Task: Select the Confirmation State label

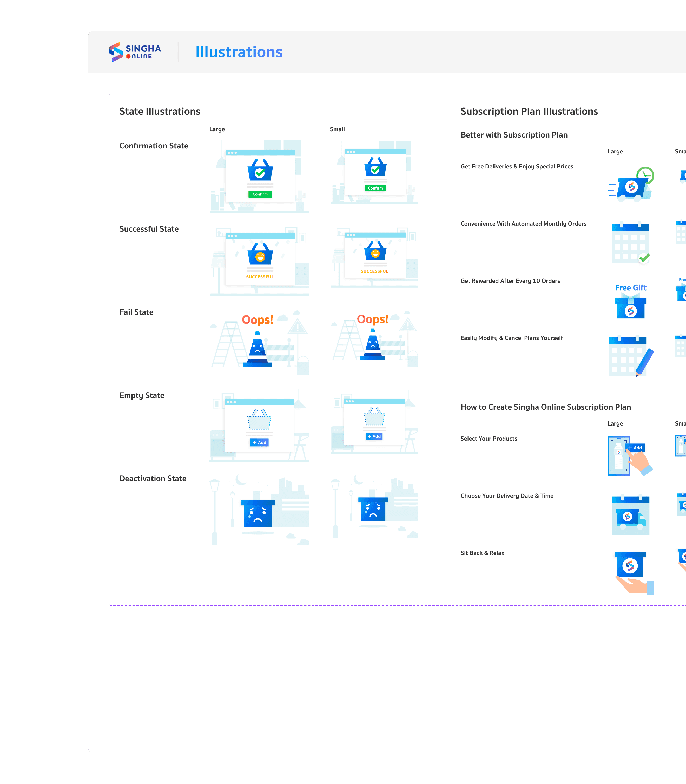Action: point(154,146)
